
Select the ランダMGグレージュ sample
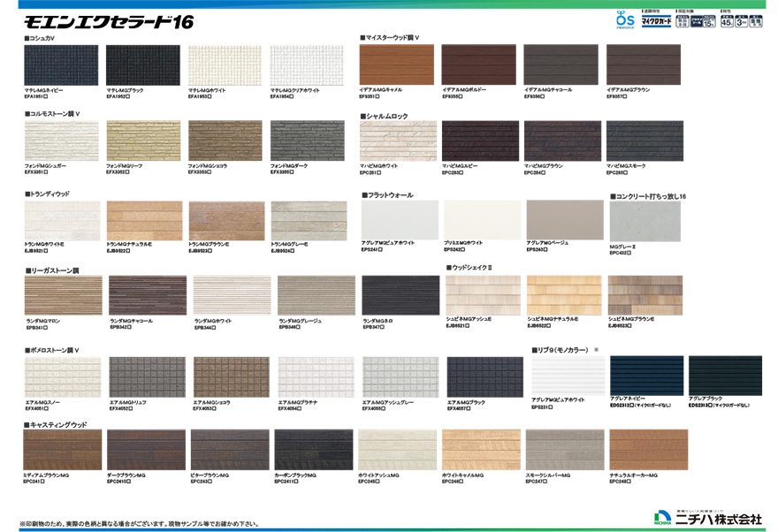pos(317,295)
